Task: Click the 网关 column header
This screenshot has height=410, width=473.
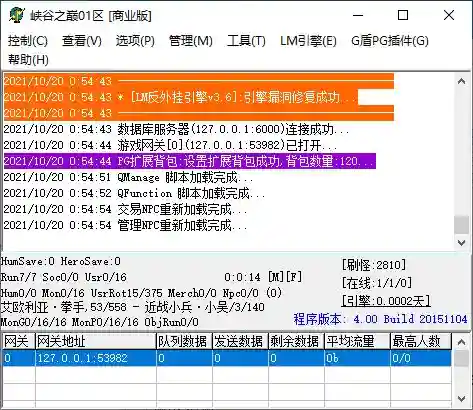Action: point(18,341)
